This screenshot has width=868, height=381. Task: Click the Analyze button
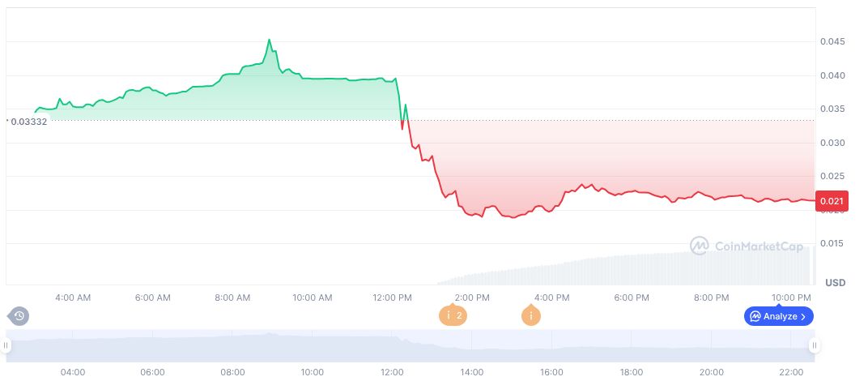(778, 316)
